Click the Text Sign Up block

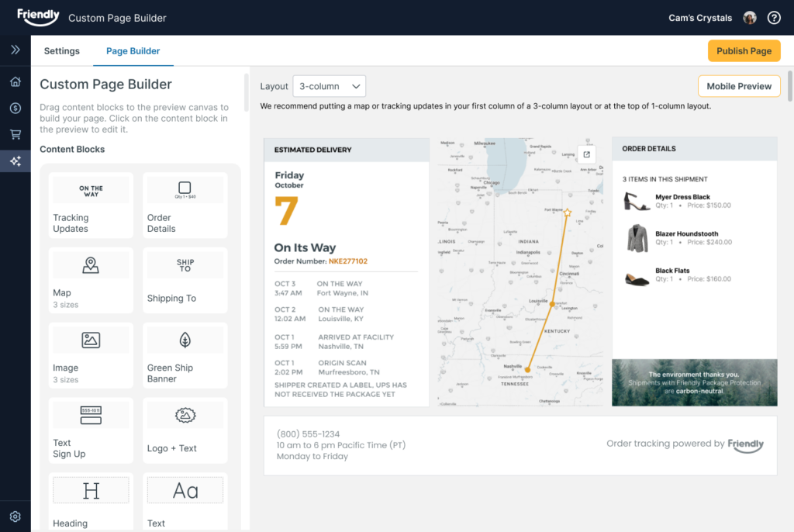coord(91,430)
